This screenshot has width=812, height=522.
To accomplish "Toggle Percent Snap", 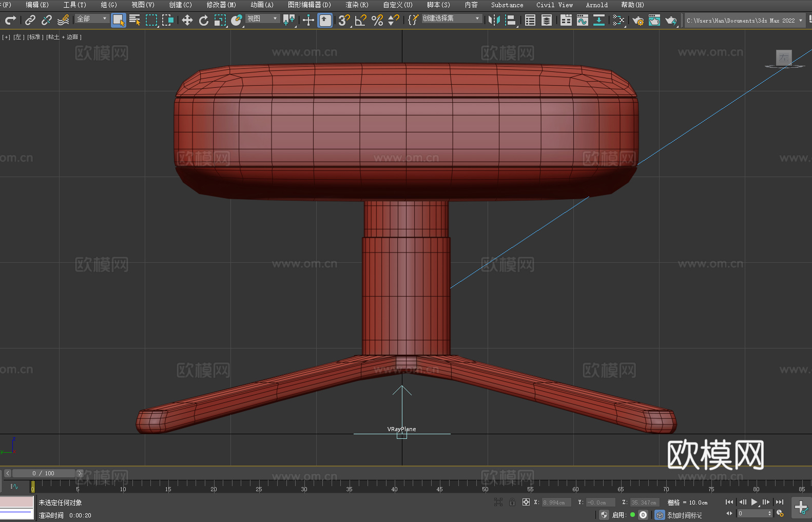I will click(x=377, y=20).
